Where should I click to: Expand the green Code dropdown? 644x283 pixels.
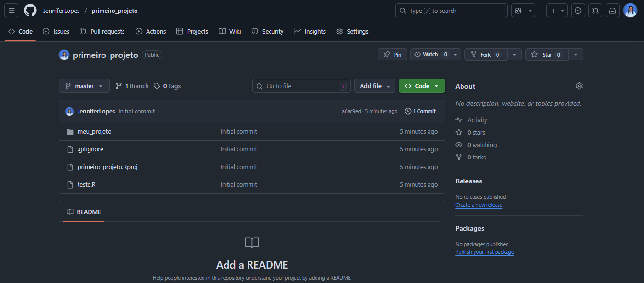point(422,86)
